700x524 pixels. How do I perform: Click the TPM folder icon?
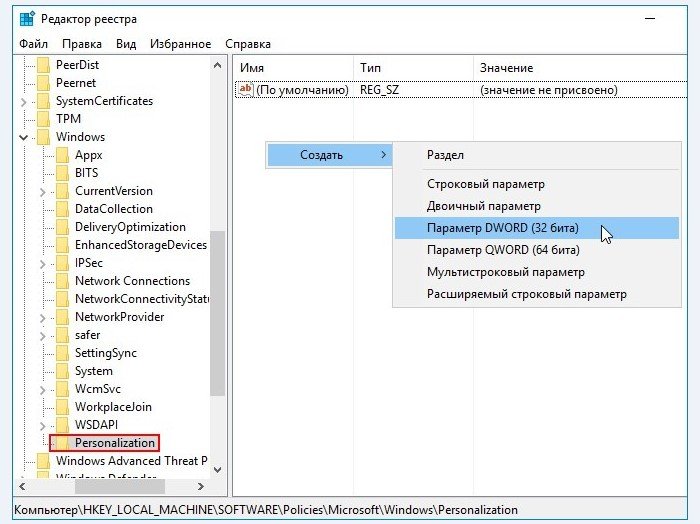44,119
